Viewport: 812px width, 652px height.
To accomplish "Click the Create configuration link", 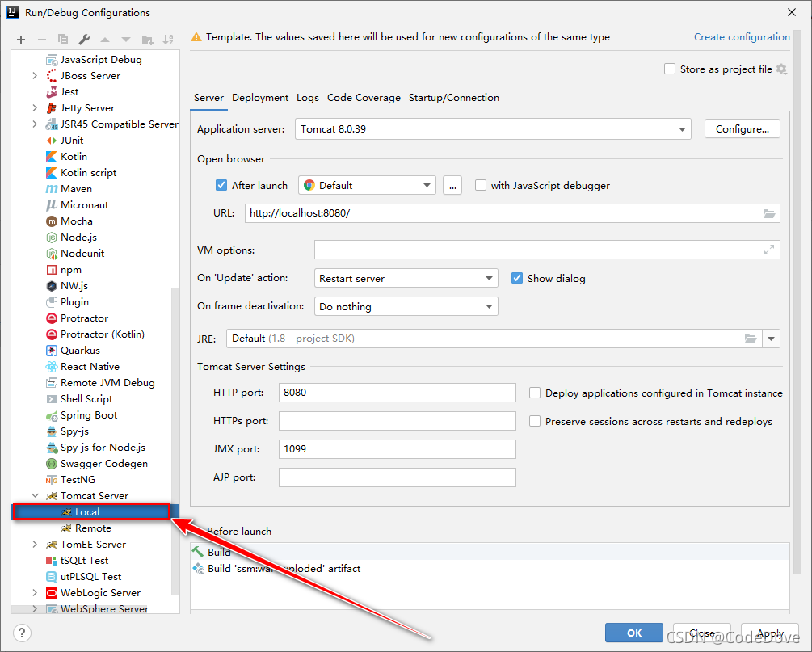I will click(x=742, y=37).
